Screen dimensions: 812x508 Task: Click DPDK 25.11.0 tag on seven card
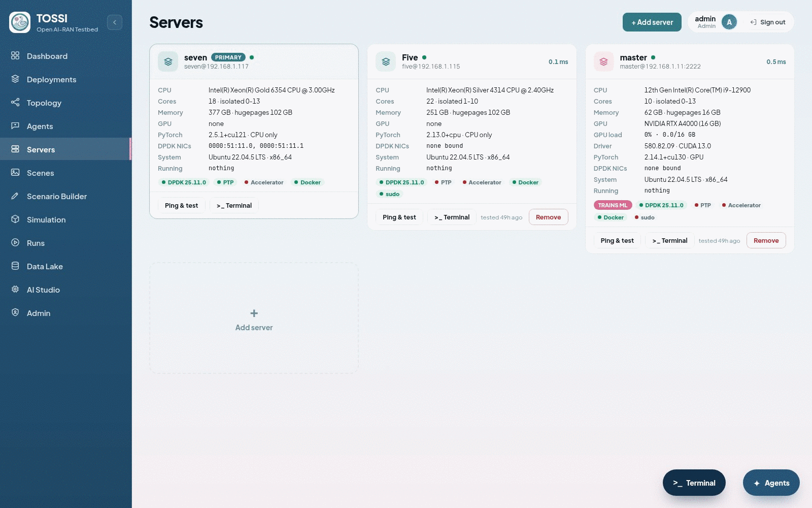click(184, 182)
